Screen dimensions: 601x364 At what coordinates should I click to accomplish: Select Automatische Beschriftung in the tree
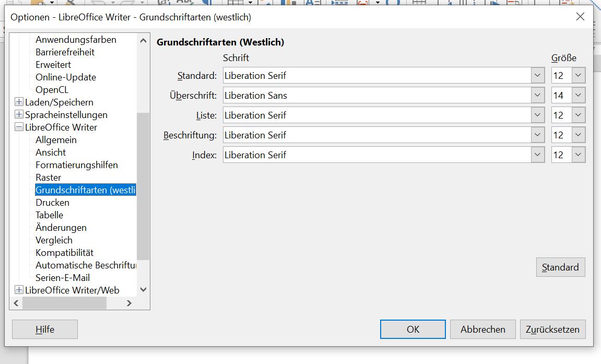pyautogui.click(x=86, y=265)
